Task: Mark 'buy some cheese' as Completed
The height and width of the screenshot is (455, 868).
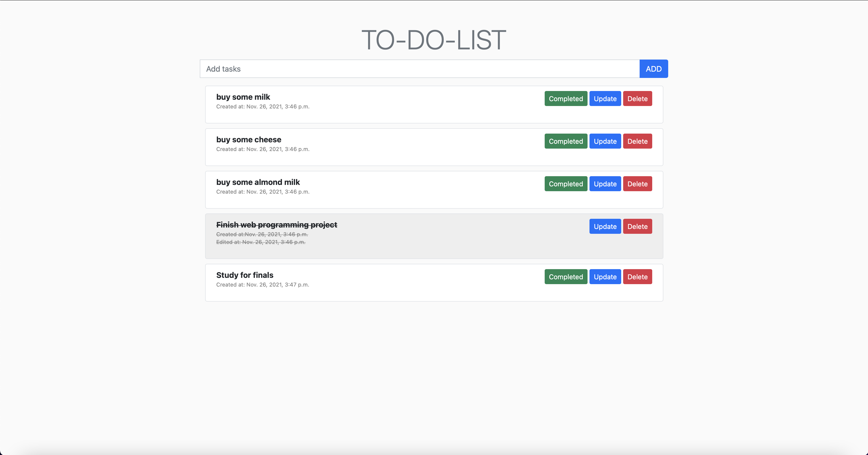Action: (566, 141)
